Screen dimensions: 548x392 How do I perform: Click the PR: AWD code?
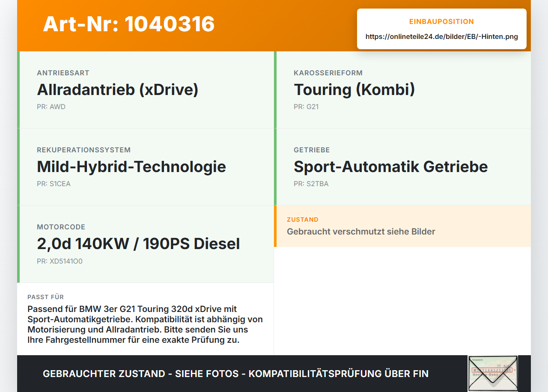pos(51,107)
